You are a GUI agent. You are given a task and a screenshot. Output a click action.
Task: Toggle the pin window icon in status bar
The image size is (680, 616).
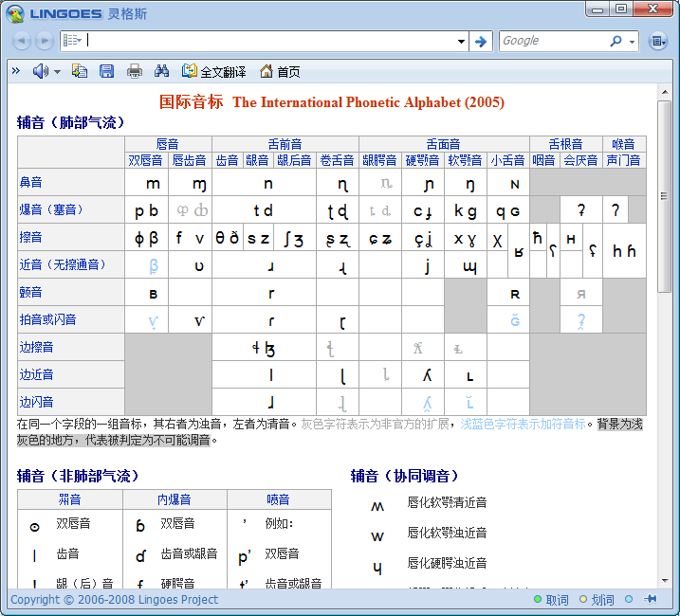[651, 600]
